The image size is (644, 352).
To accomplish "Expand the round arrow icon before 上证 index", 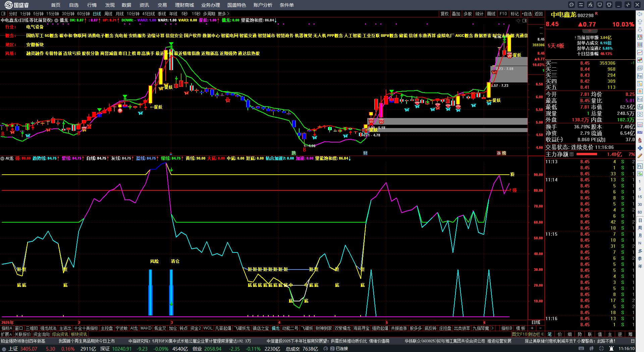I will [4, 349].
